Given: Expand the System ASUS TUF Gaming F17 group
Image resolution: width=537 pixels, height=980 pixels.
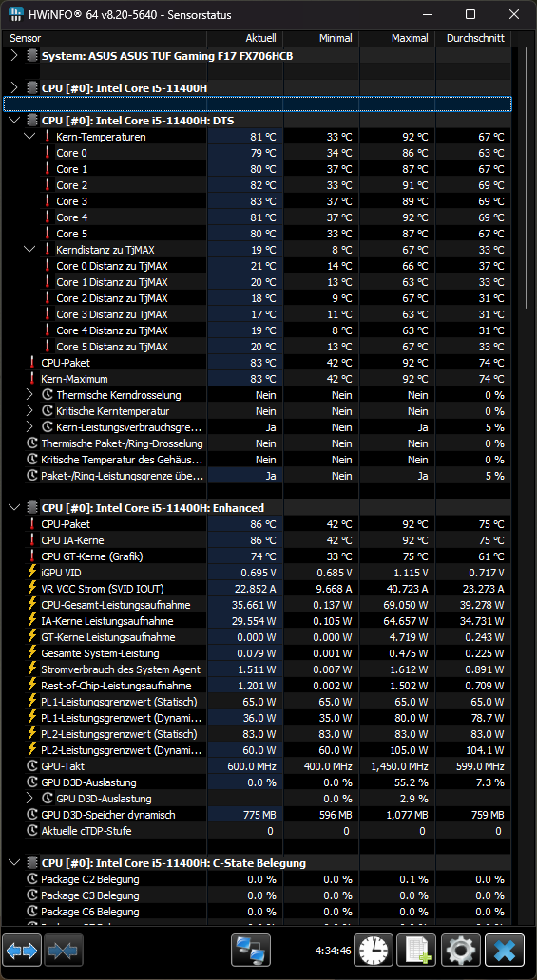Looking at the screenshot, I should (x=15, y=56).
